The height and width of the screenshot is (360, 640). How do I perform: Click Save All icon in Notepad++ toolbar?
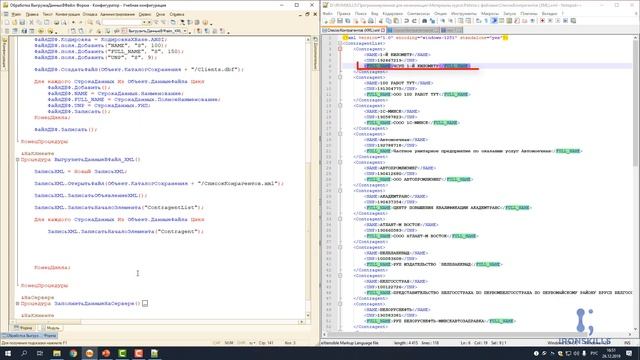347,20
